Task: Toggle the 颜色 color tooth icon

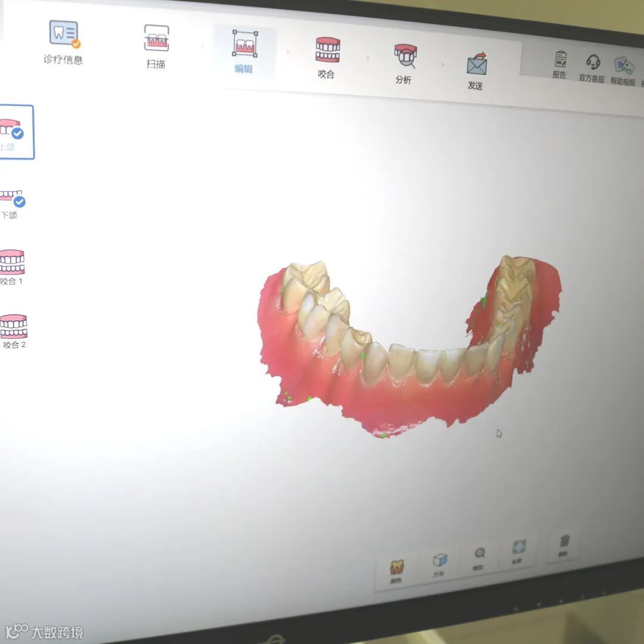Action: 397,571
